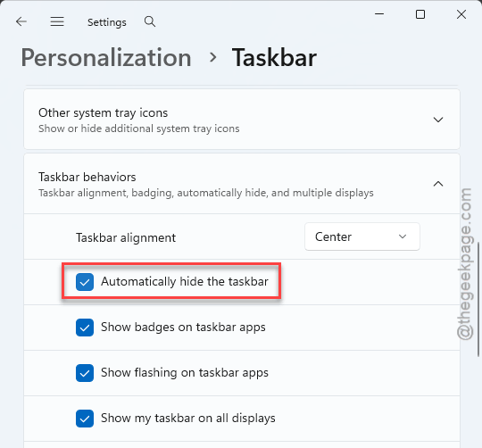Image resolution: width=482 pixels, height=448 pixels.
Task: Navigate to Personalization breadcrumb
Action: [x=106, y=57]
